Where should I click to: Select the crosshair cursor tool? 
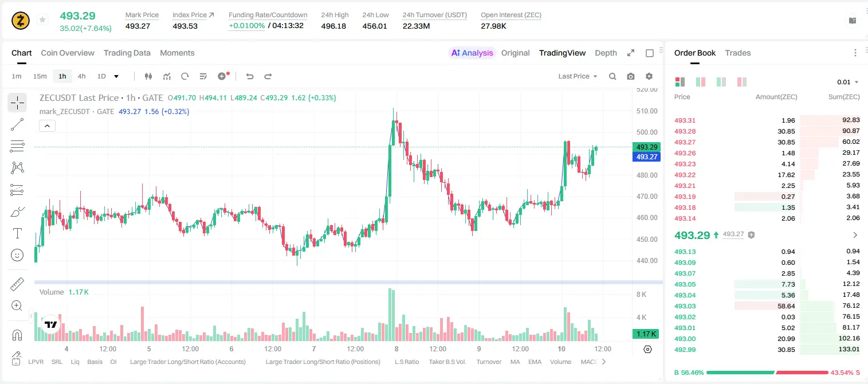[17, 103]
